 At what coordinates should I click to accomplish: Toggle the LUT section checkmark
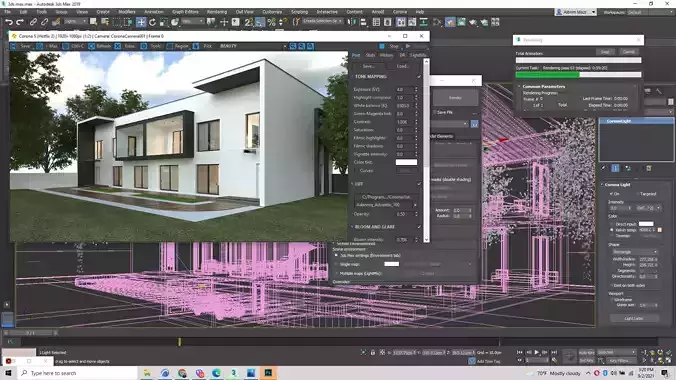click(419, 184)
